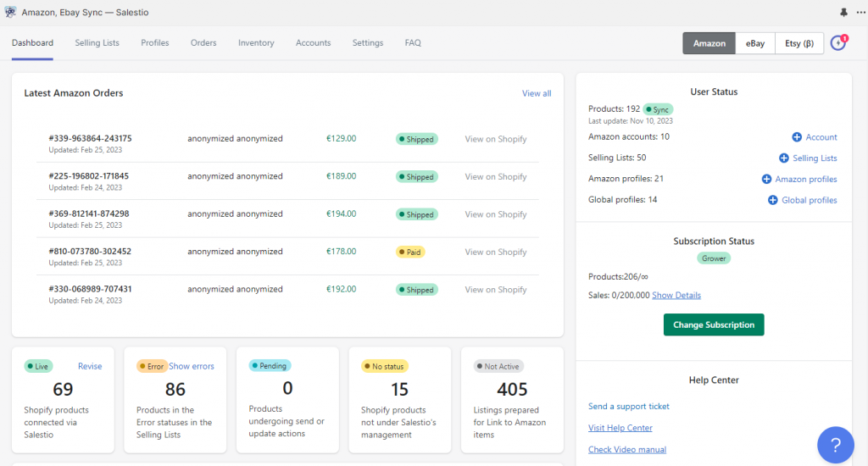Click the plus icon beside Account
The height and width of the screenshot is (466, 868).
797,137
